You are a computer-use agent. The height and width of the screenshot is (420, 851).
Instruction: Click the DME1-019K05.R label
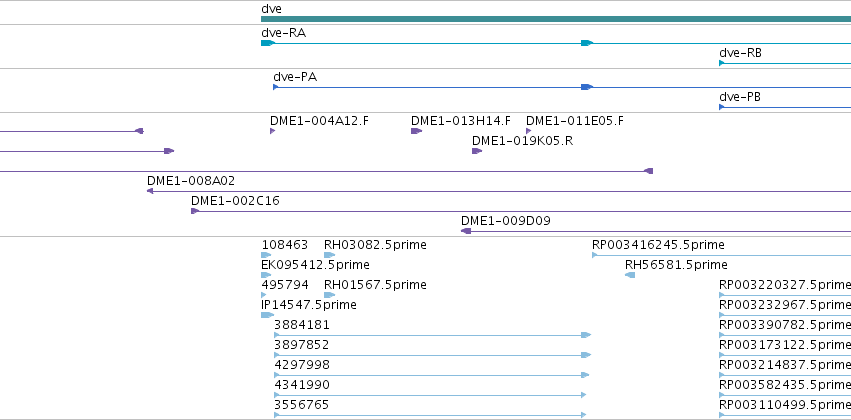pos(522,141)
